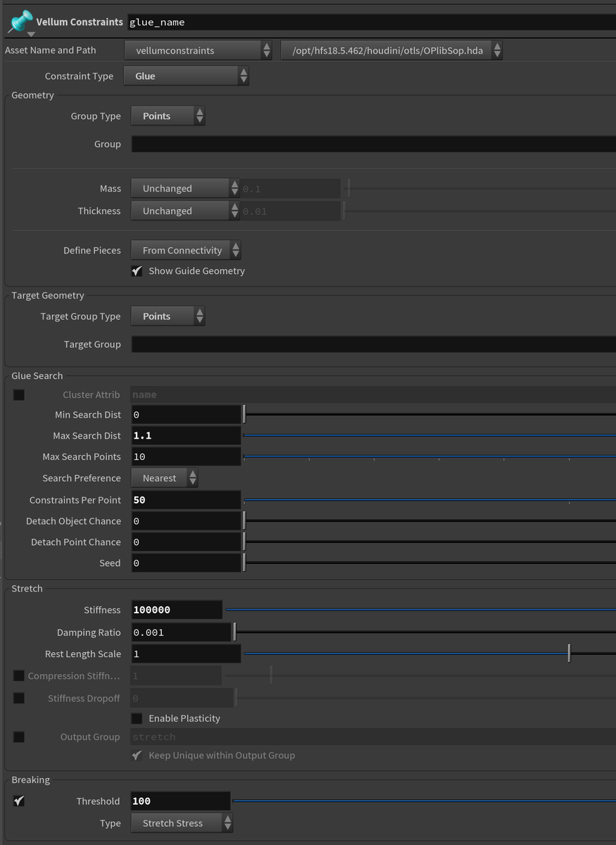
Task: Click the Target Group input field
Action: pyautogui.click(x=373, y=344)
